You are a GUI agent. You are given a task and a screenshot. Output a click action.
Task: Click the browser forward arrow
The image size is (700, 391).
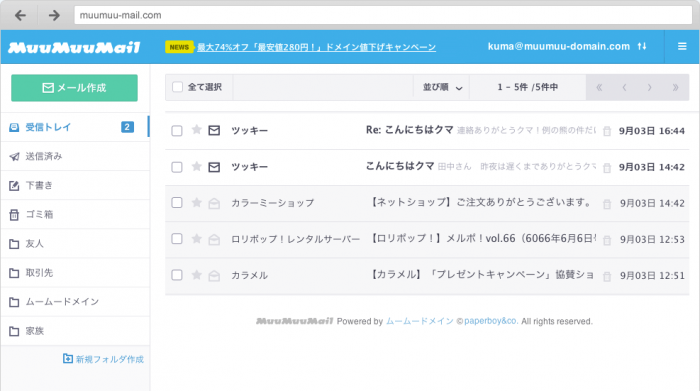click(54, 16)
